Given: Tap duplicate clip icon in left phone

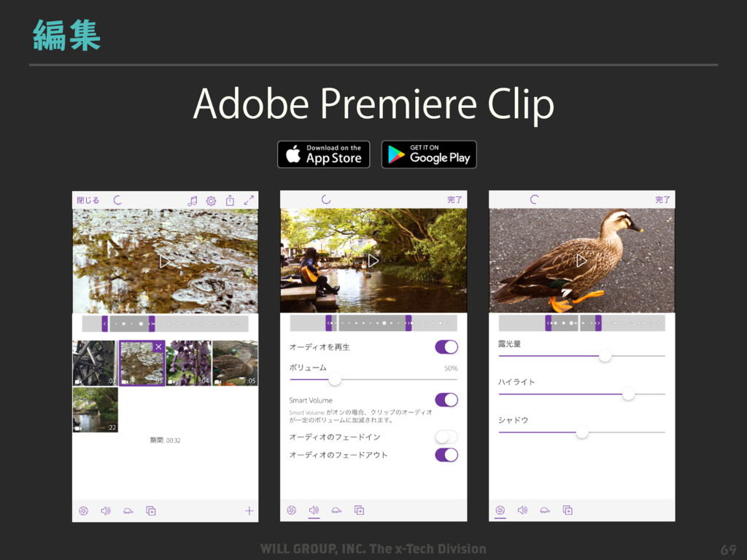Looking at the screenshot, I should pyautogui.click(x=150, y=511).
